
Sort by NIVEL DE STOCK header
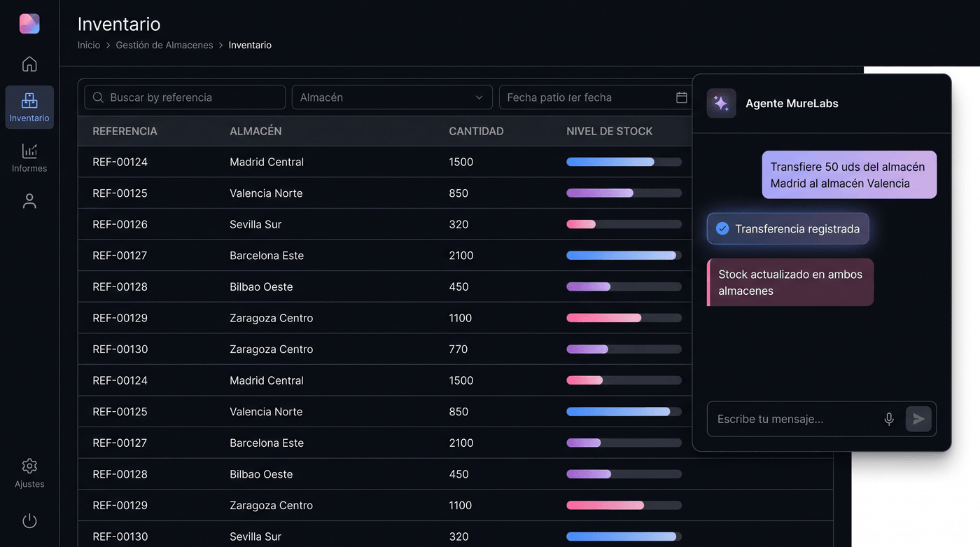[610, 131]
